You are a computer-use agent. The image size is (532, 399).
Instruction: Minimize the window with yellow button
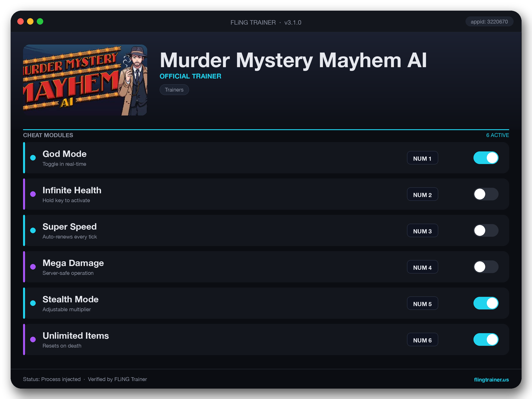click(30, 22)
